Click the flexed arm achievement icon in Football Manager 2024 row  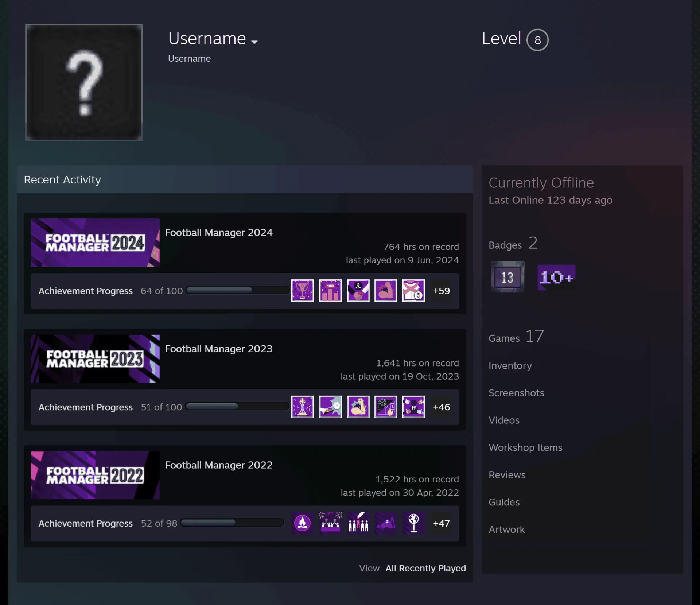pos(386,291)
